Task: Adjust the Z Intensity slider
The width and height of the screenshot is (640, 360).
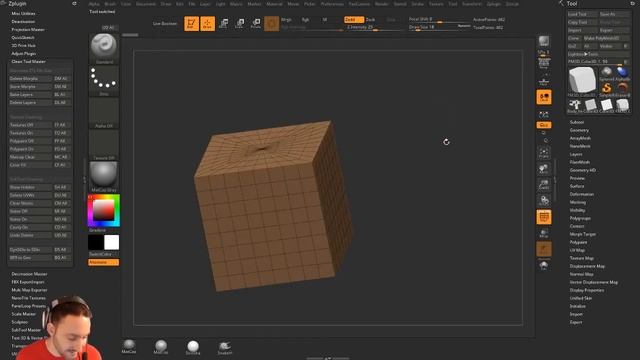Action: pos(375,27)
